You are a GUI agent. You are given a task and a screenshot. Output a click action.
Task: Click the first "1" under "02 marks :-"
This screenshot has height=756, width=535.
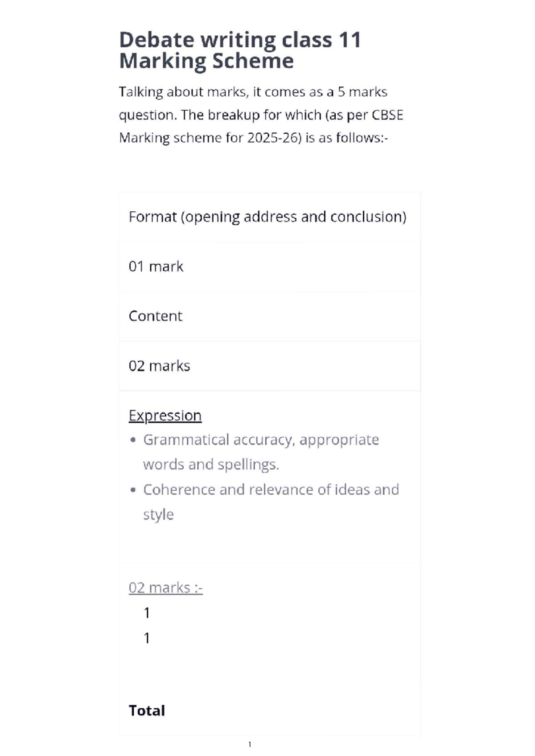tap(147, 613)
